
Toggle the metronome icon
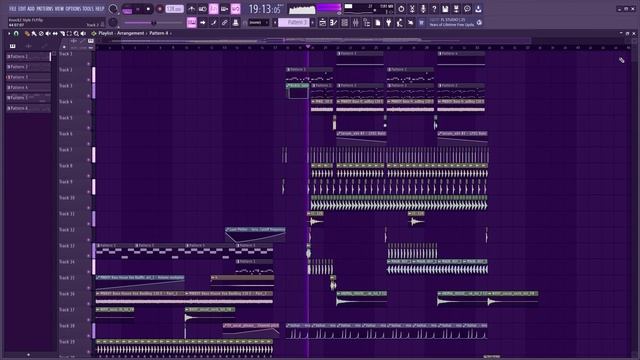[x=191, y=9]
